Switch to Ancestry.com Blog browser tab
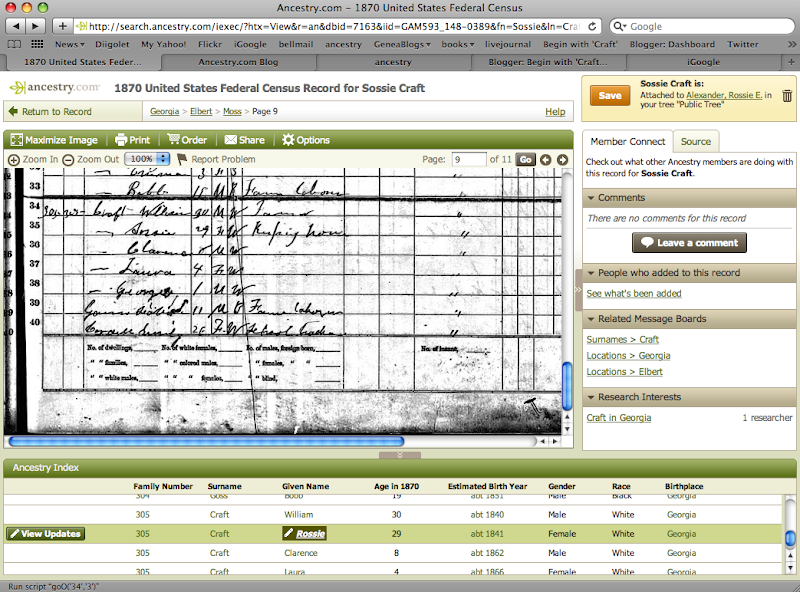The width and height of the screenshot is (800, 592). click(x=238, y=62)
